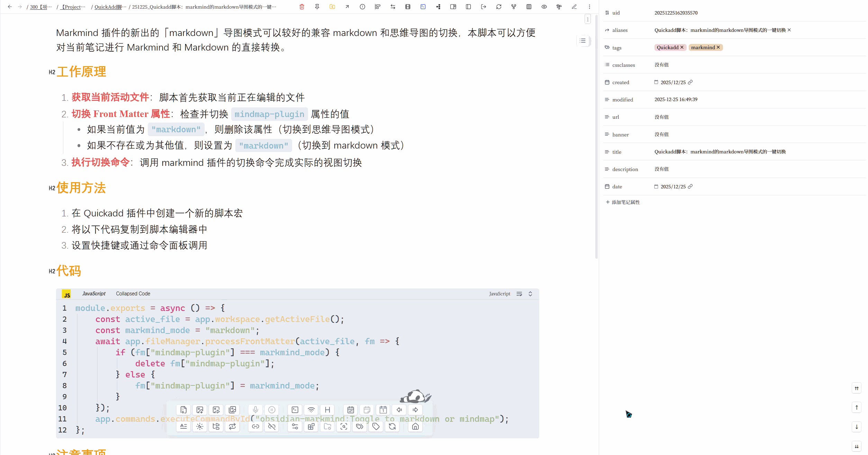Open the 【Project breadcrumb folder
Screen dimensions: 868x455
[73, 7]
